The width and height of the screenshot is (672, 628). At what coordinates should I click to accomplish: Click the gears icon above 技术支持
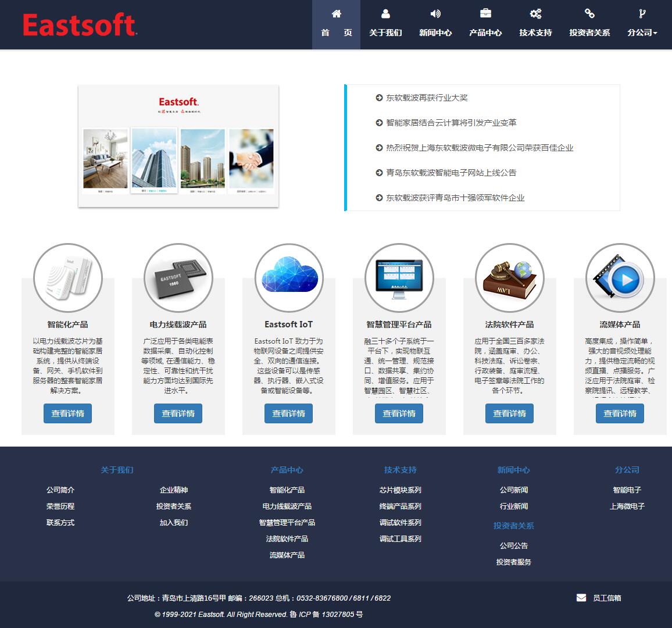[x=536, y=14]
